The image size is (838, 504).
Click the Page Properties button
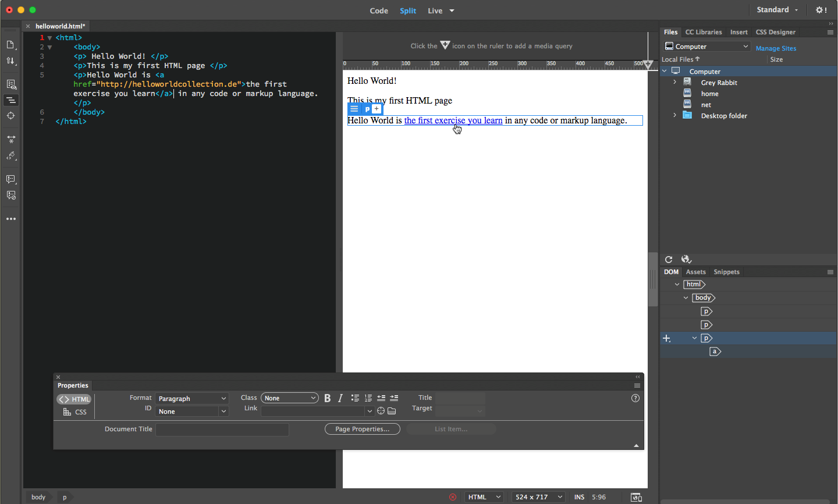click(x=362, y=429)
